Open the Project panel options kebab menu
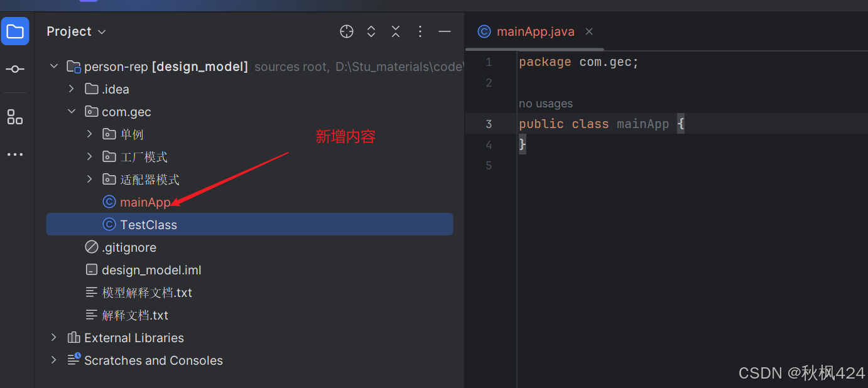This screenshot has height=388, width=868. click(420, 31)
